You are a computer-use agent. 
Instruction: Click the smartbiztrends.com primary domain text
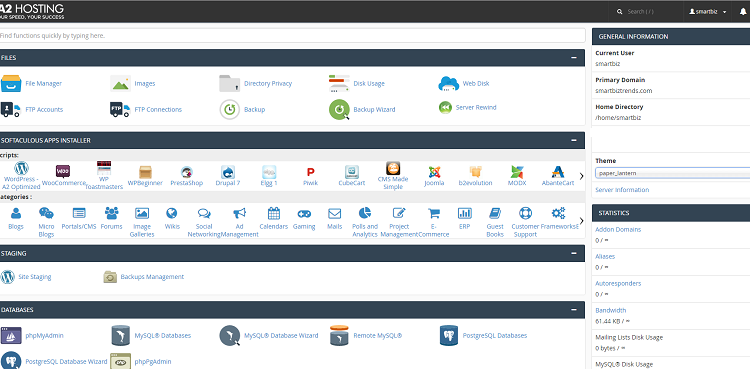pyautogui.click(x=624, y=90)
